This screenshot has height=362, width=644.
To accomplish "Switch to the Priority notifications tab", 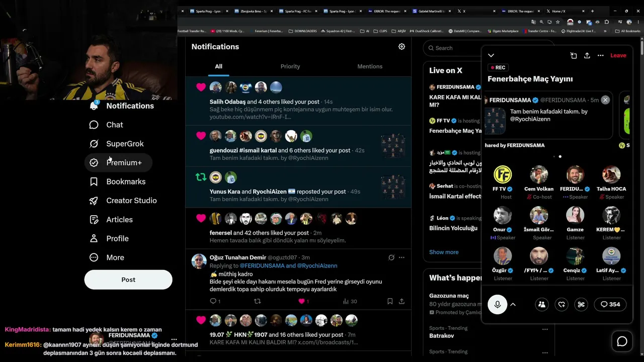I will pos(290,66).
